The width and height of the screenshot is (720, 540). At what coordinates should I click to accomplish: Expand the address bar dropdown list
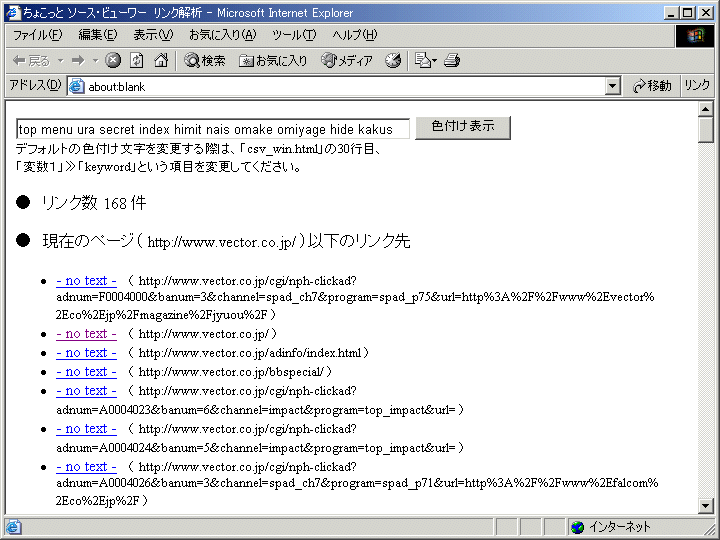(x=612, y=86)
